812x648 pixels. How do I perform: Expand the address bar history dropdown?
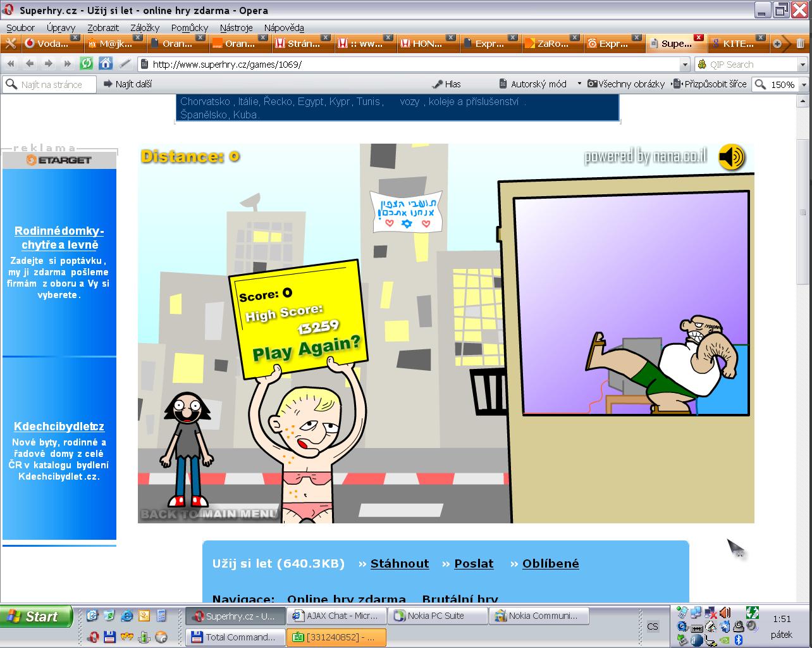685,65
